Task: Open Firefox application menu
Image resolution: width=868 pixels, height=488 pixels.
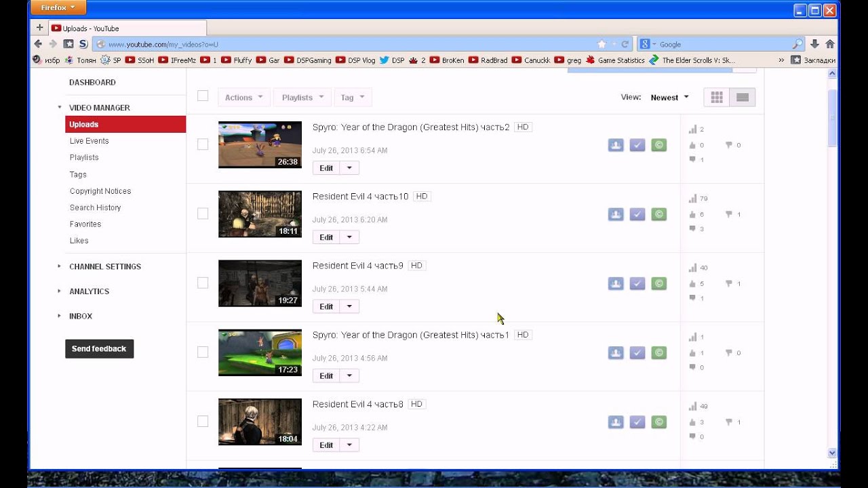Action: (58, 8)
